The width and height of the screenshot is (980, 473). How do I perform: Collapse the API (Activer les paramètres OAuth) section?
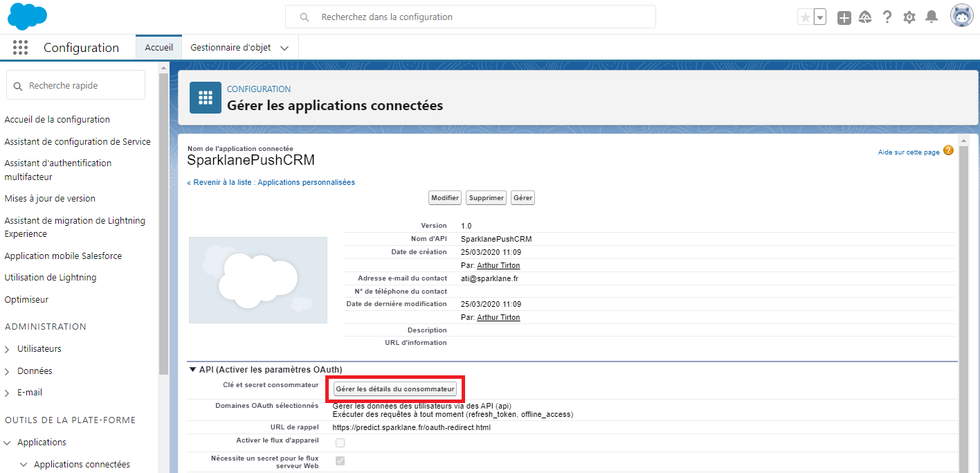click(x=193, y=370)
